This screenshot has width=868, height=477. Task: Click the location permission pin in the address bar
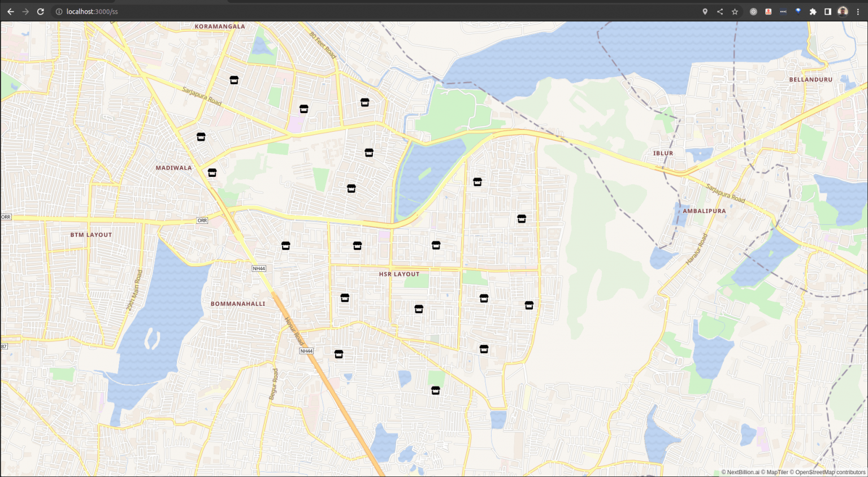pos(705,11)
